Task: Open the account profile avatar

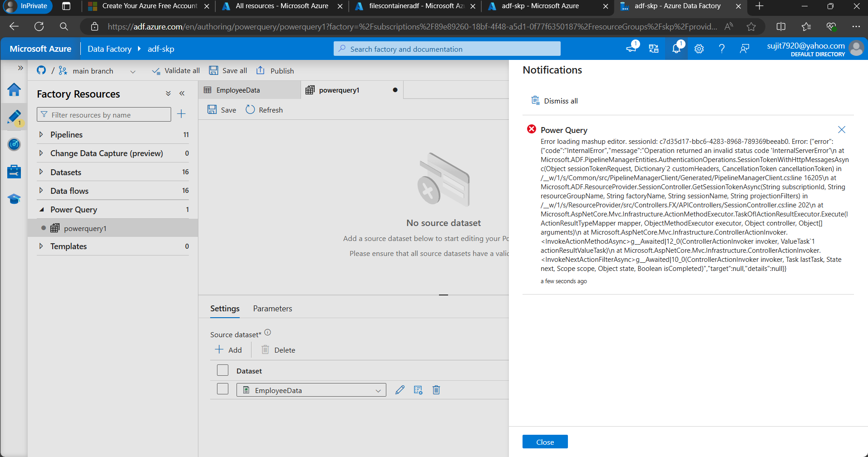Action: pos(856,49)
